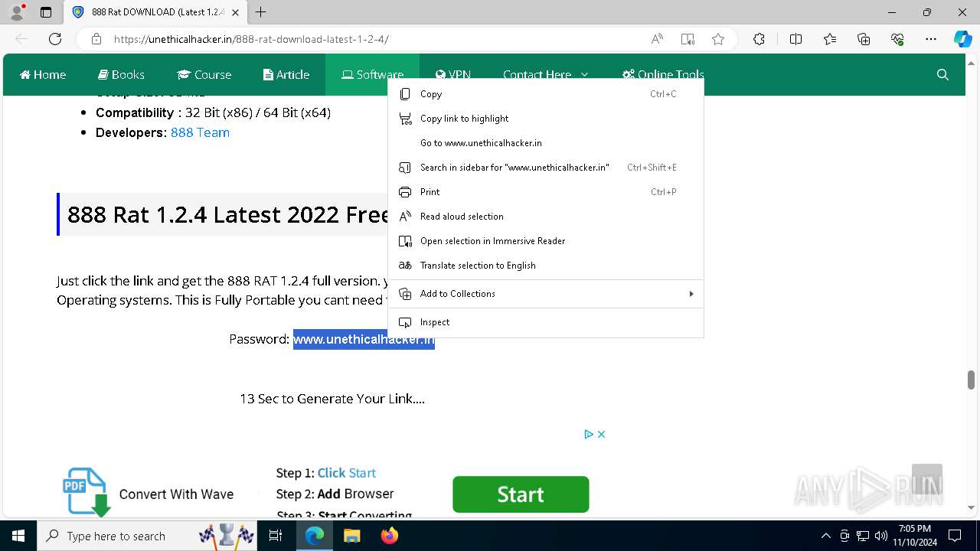Open the Copilot sidebar icon
Viewport: 980px width, 551px height.
[962, 39]
